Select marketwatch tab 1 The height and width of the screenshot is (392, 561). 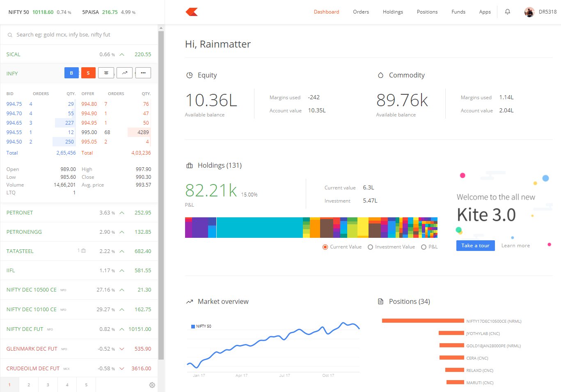tap(9, 385)
